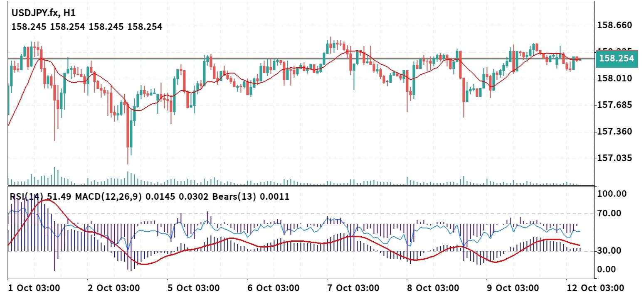
Task: Select the current price label 158.254
Action: coord(617,59)
